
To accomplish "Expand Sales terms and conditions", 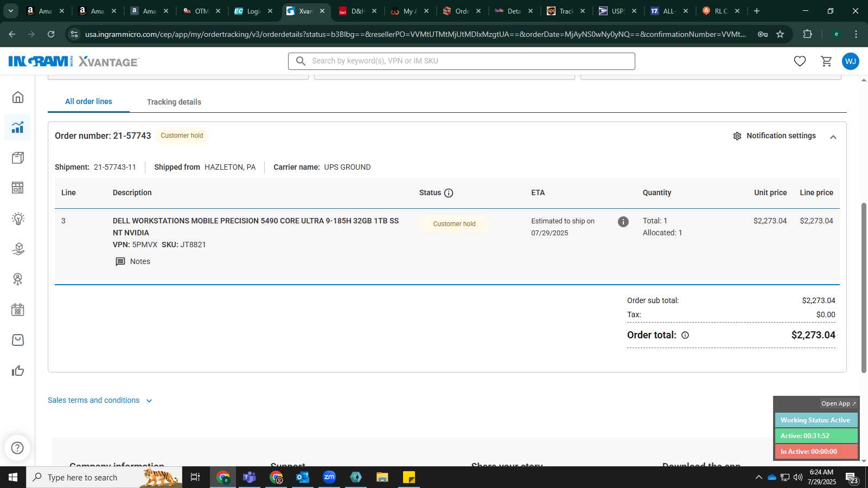I will [100, 400].
